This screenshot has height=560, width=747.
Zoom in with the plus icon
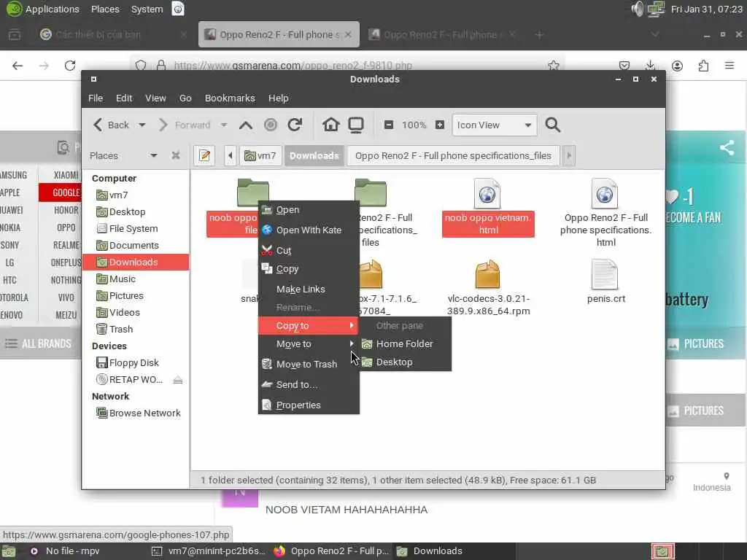point(440,125)
